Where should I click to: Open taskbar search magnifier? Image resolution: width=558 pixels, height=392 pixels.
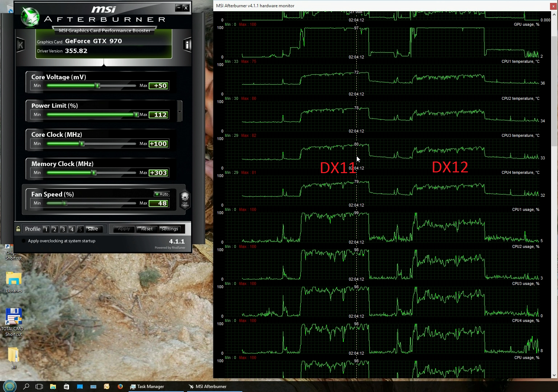(26, 387)
